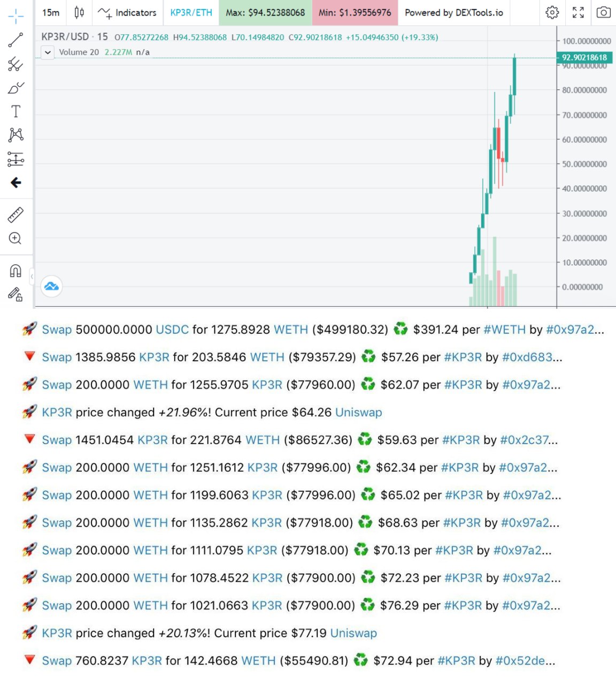Click red down triangle on 1451.0454 KP3R swap
616x685 pixels.
30,439
